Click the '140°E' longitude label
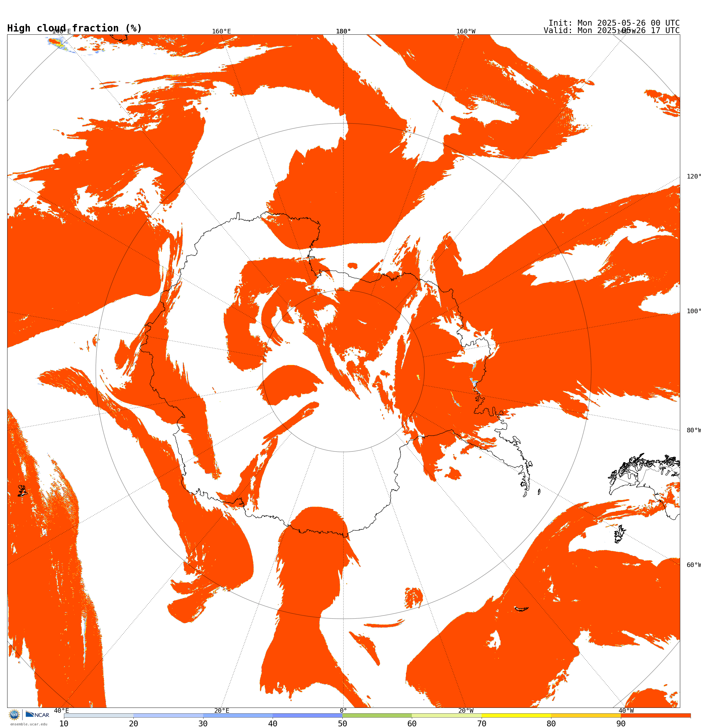The width and height of the screenshot is (701, 728). [61, 31]
